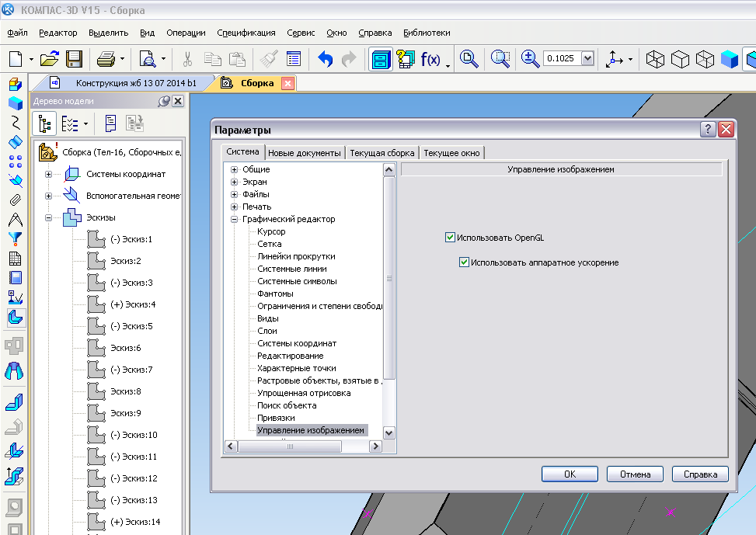Screen dimensions: 756x535
Task: Toggle Использовать аппаратное ускорение checkbox
Action: pos(465,262)
